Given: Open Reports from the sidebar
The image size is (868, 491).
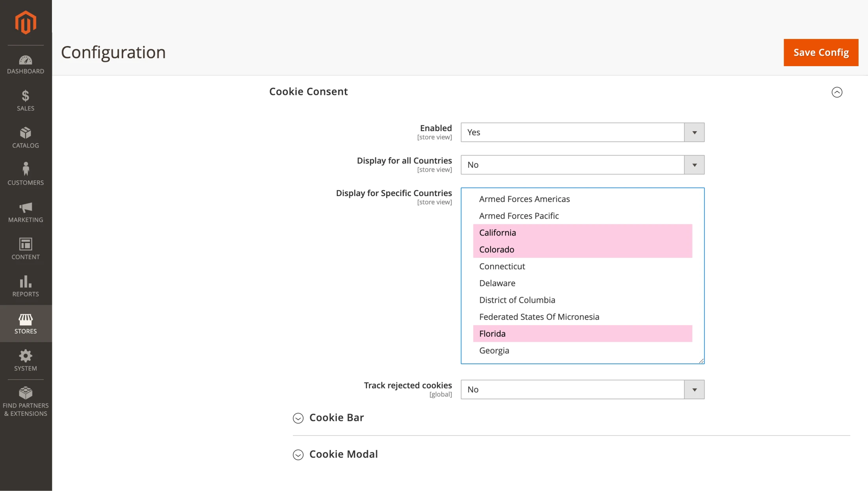Looking at the screenshot, I should [25, 285].
